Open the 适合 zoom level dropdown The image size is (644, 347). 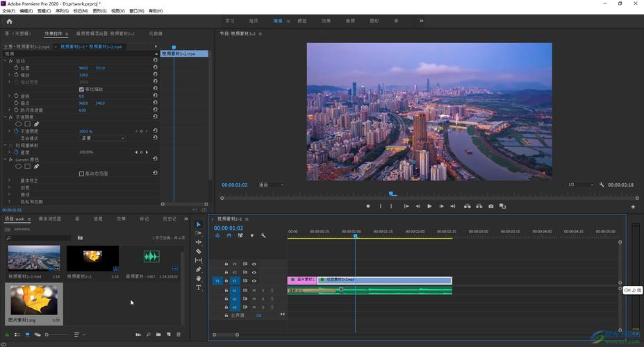click(x=271, y=185)
